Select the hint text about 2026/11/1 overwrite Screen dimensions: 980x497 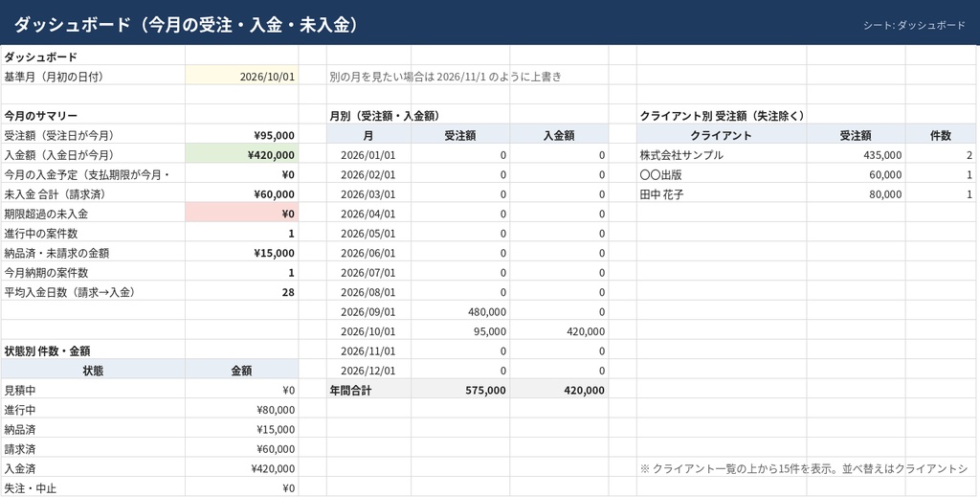[446, 77]
